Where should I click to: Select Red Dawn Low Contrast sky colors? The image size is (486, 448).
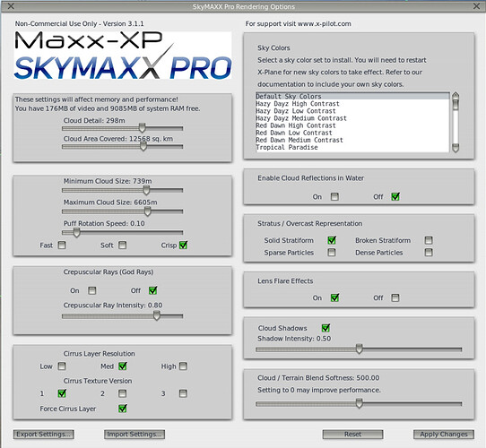[352, 133]
